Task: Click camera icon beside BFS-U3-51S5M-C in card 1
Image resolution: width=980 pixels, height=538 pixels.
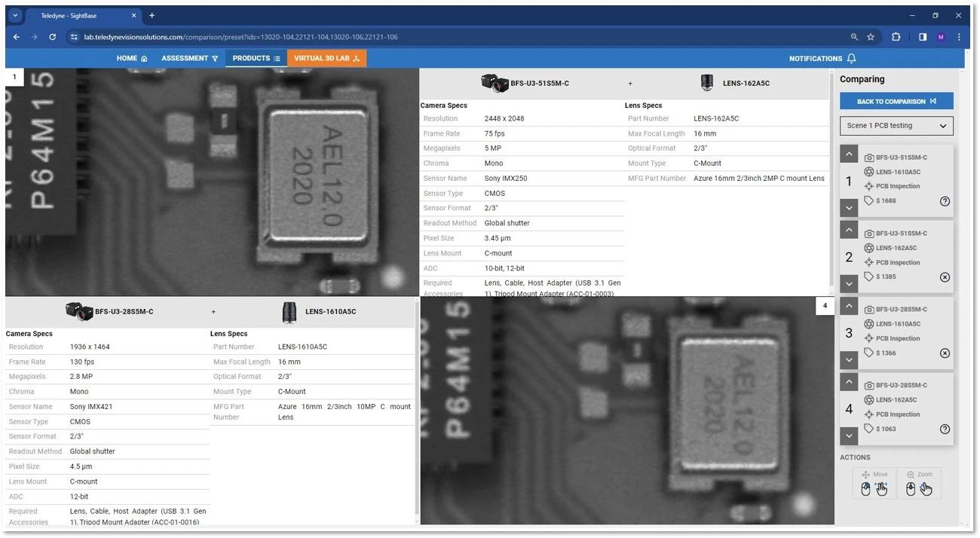Action: point(869,157)
